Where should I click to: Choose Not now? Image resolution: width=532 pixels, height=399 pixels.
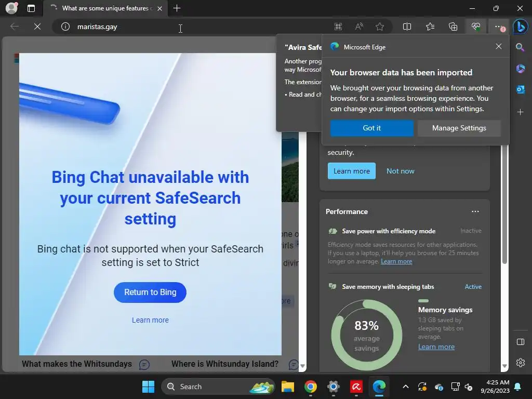pyautogui.click(x=401, y=171)
